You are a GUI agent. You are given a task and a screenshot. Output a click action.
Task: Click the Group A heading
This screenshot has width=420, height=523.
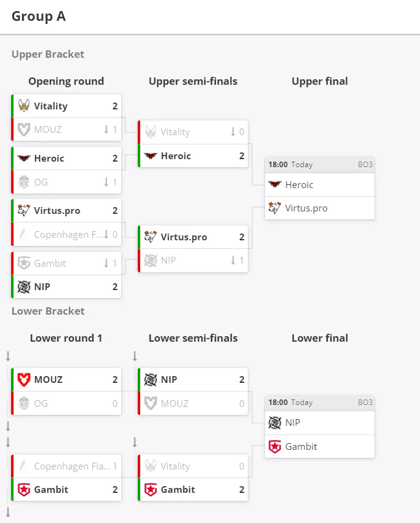pos(39,16)
